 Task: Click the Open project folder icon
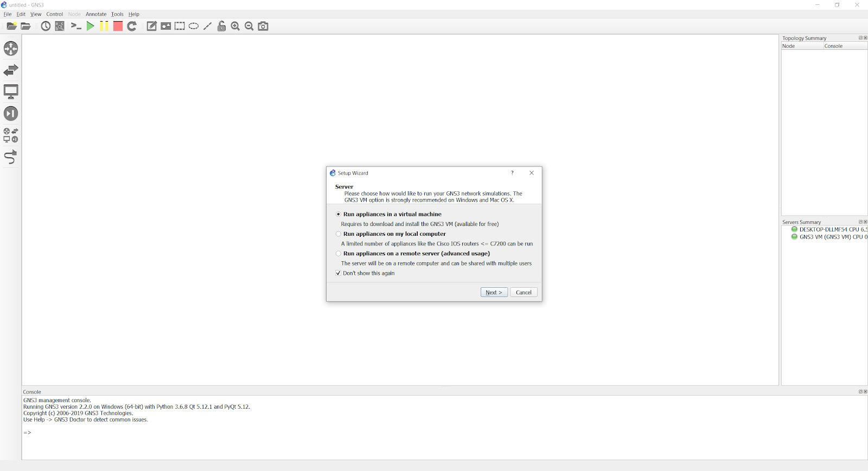(x=25, y=26)
